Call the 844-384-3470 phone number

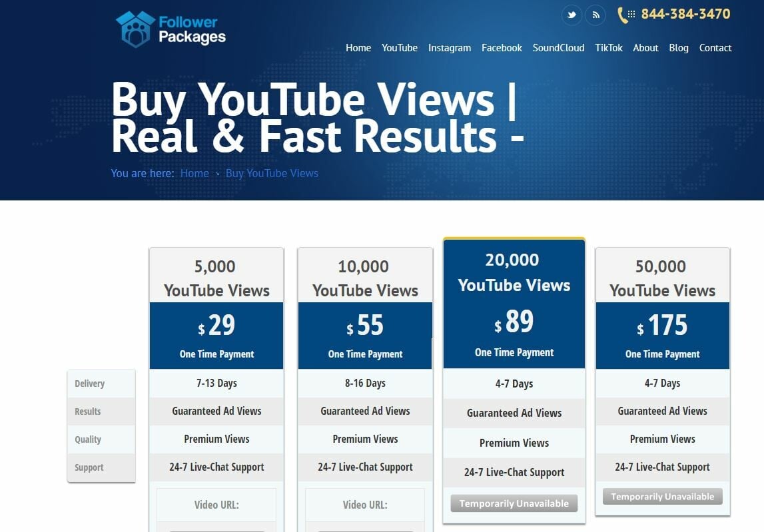(685, 13)
